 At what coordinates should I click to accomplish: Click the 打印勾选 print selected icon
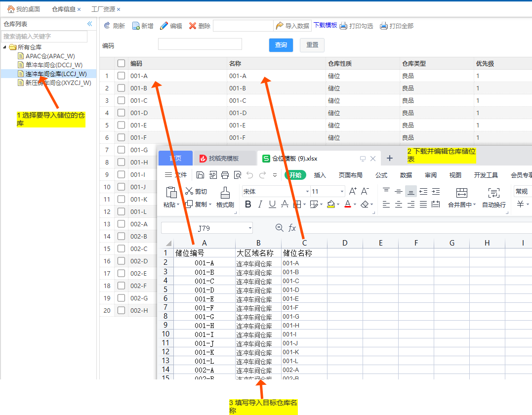point(343,26)
